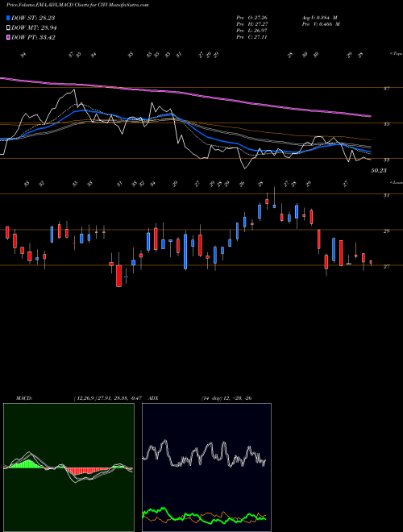Click the 'Pre C: 27.11' close value

pos(253,37)
